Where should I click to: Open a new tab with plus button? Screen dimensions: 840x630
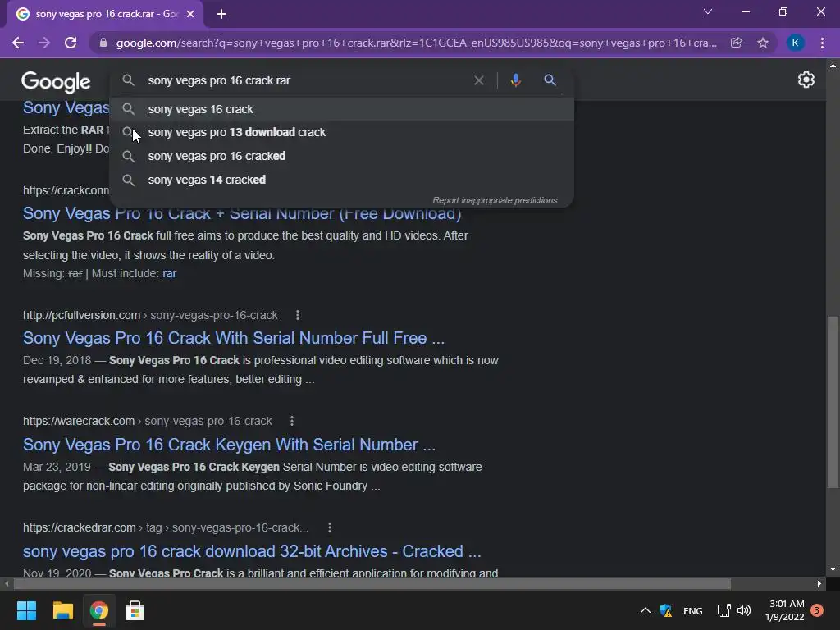pos(221,14)
